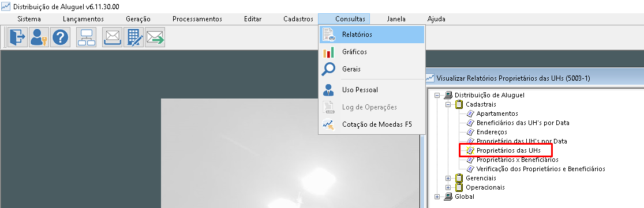Click the Visualizar Relatórios window title icon

click(x=430, y=78)
